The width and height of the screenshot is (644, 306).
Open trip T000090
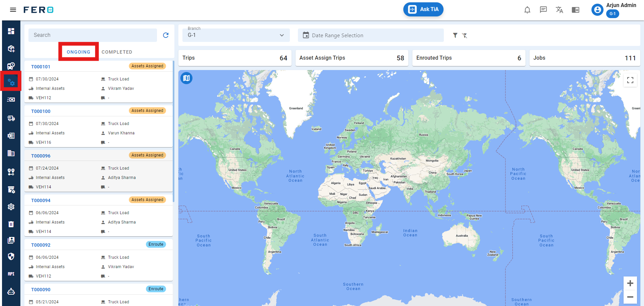pyautogui.click(x=41, y=290)
